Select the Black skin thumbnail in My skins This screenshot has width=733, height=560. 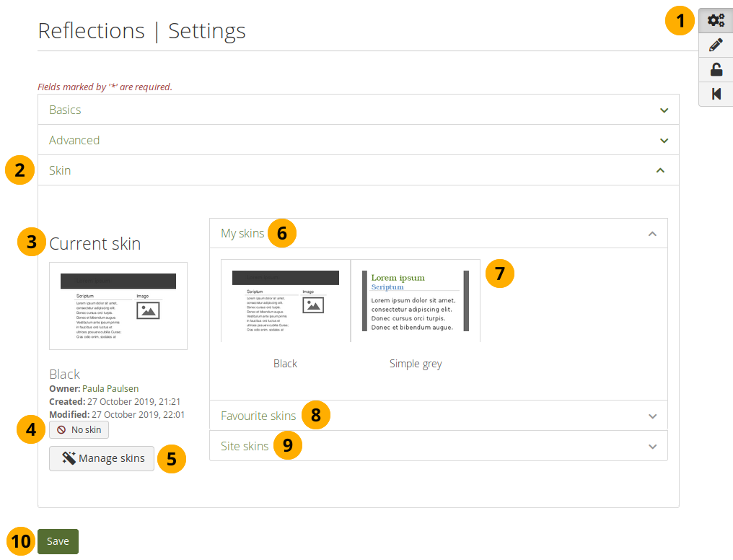(285, 301)
